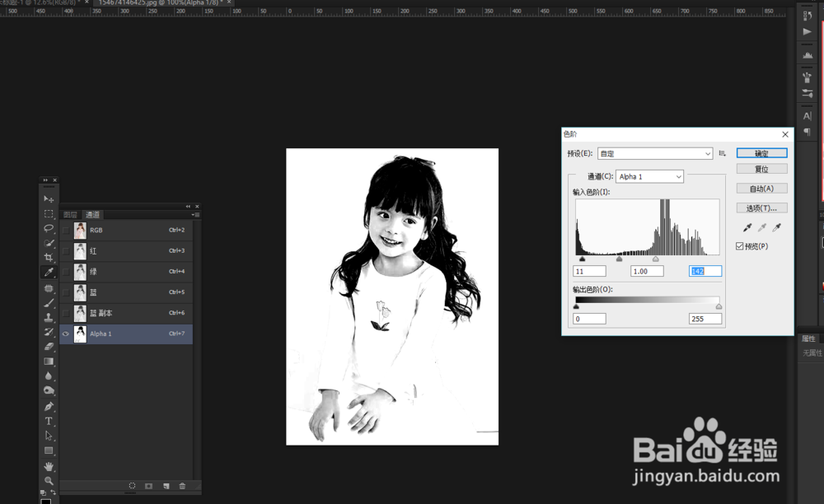Show the 绿 channel visibility box

point(66,272)
